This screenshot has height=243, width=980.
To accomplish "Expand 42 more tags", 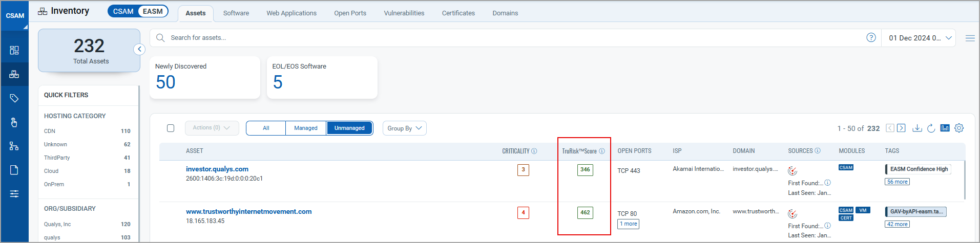I will click(x=898, y=224).
